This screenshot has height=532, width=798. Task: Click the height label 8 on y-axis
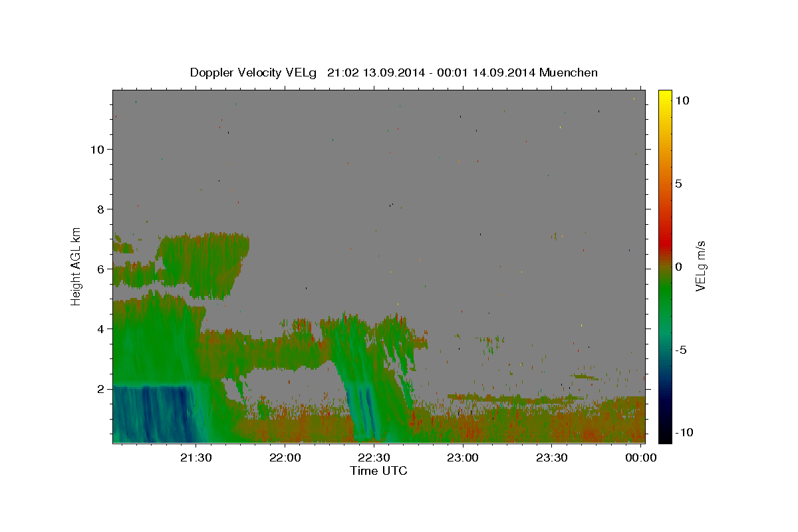101,209
